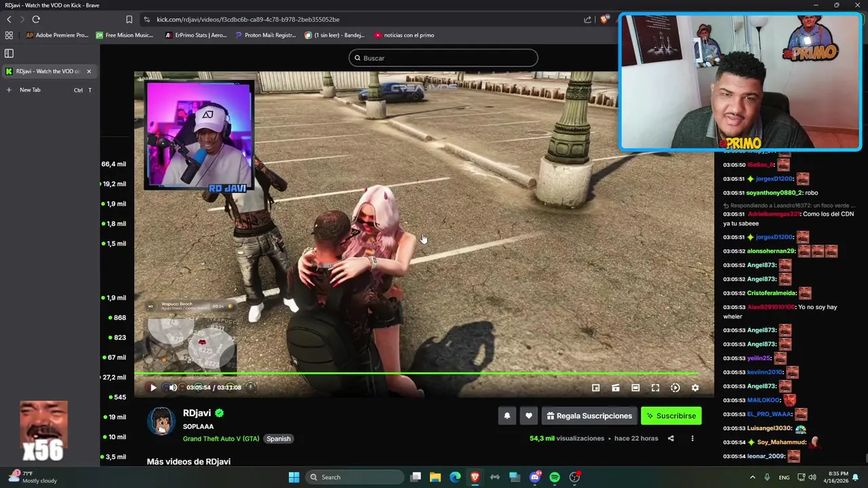Click the Windows taskbar Search box
The width and height of the screenshot is (868, 488).
pos(355,477)
